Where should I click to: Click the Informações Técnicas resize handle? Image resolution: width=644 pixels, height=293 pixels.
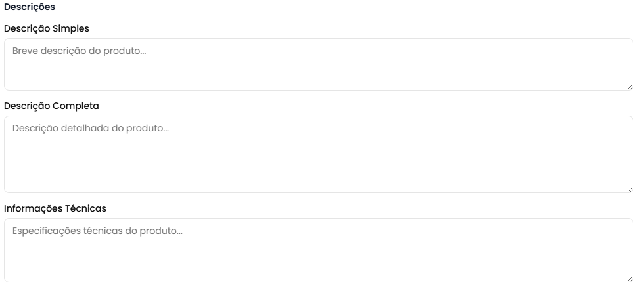pos(630,279)
